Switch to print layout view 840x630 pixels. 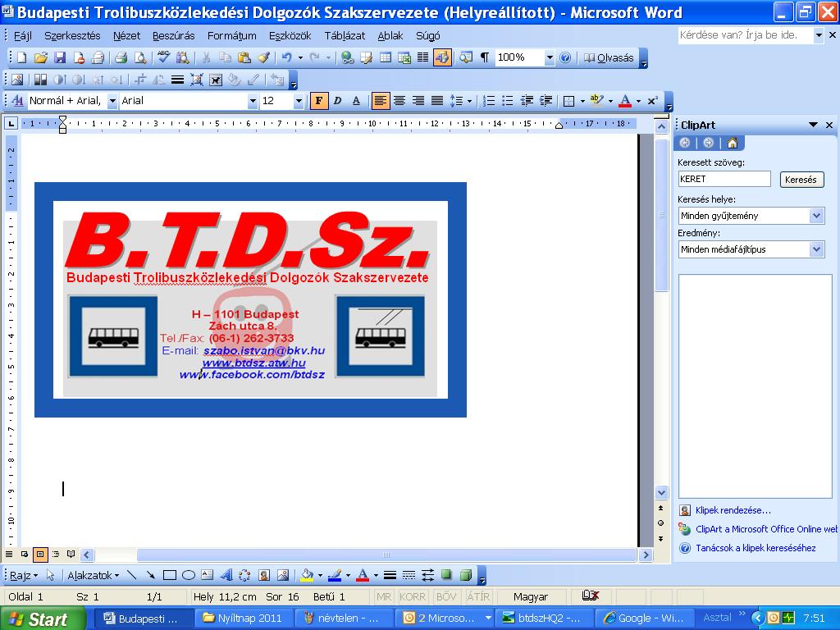pyautogui.click(x=40, y=554)
